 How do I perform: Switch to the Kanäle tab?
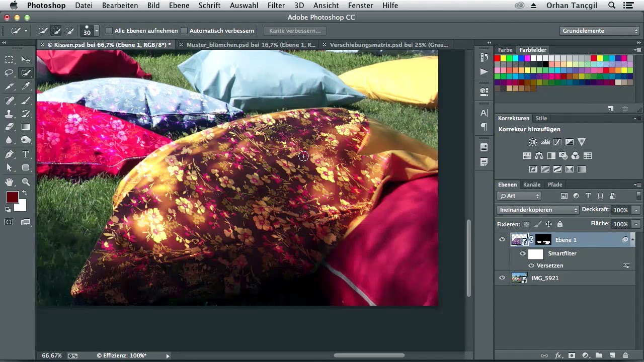point(532,185)
